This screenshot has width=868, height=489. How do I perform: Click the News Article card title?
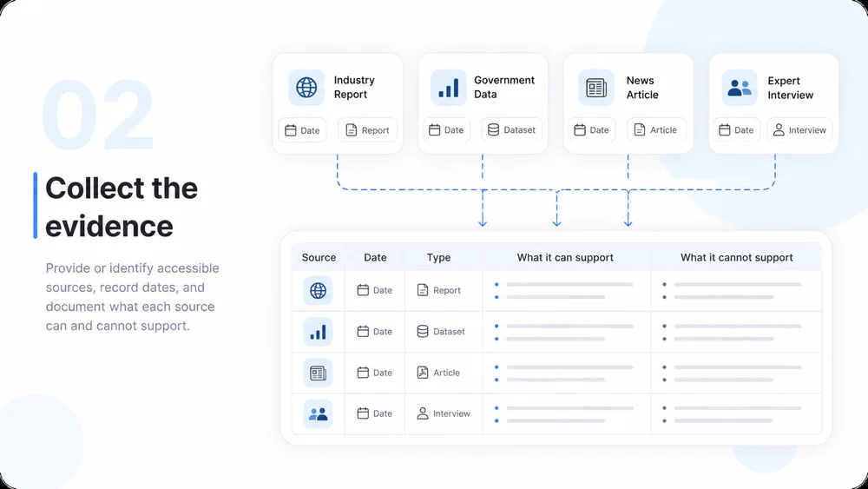(x=642, y=88)
